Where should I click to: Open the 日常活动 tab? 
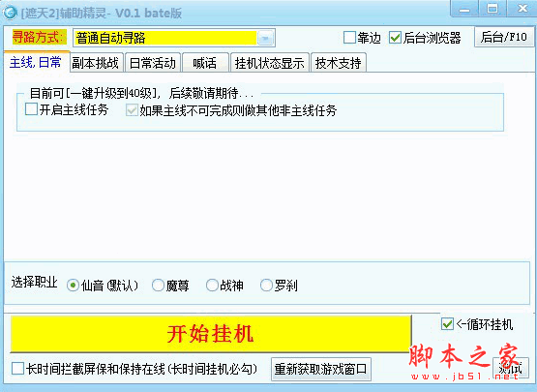[x=153, y=63]
